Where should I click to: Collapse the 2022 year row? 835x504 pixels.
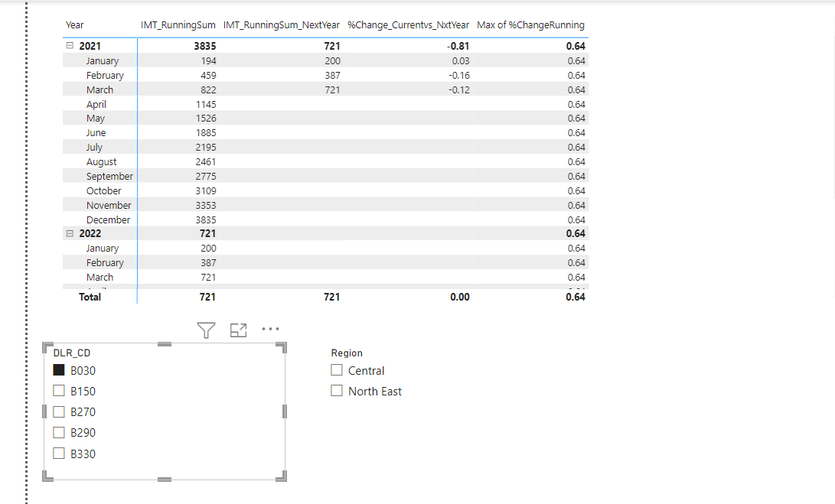pos(70,233)
